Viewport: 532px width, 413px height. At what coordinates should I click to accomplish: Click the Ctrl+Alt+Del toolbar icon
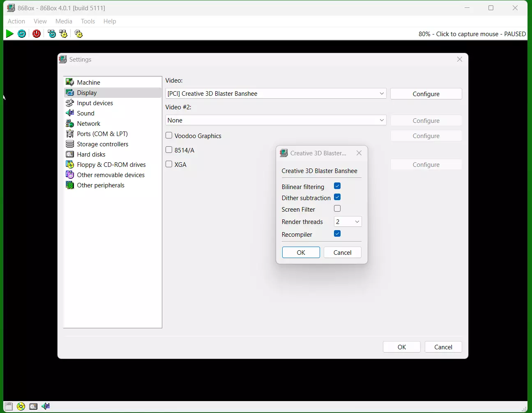[x=52, y=34]
